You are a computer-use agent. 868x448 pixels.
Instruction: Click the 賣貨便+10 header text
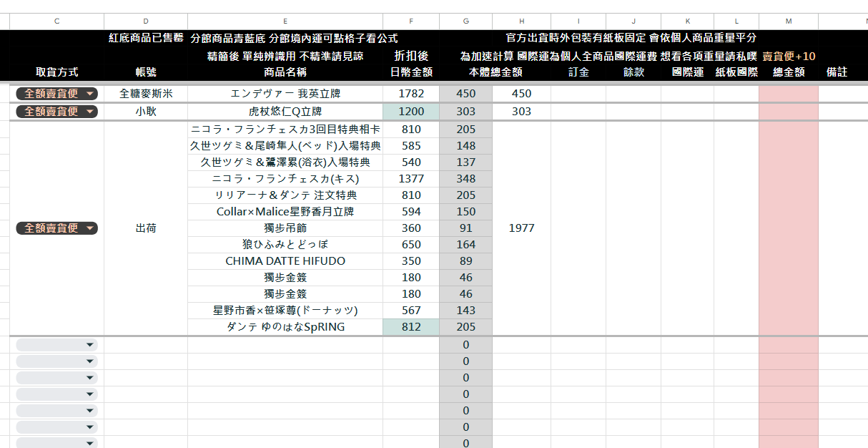click(x=789, y=57)
